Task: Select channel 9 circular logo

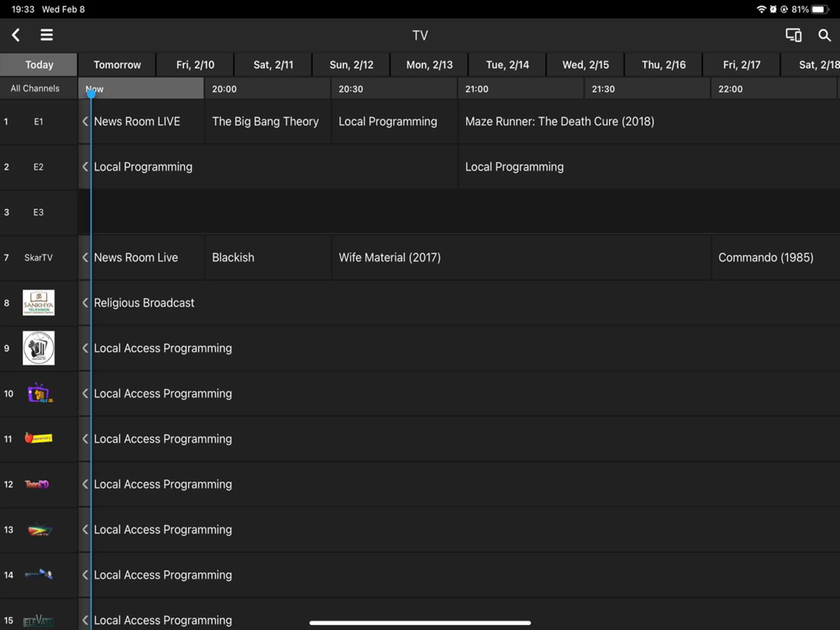Action: point(39,349)
